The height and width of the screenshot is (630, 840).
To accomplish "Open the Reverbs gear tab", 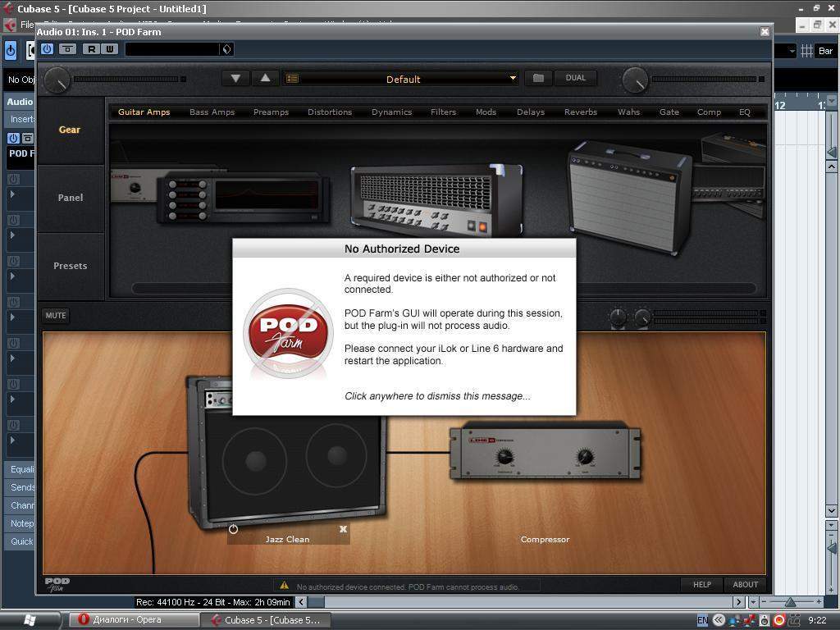I will [580, 112].
